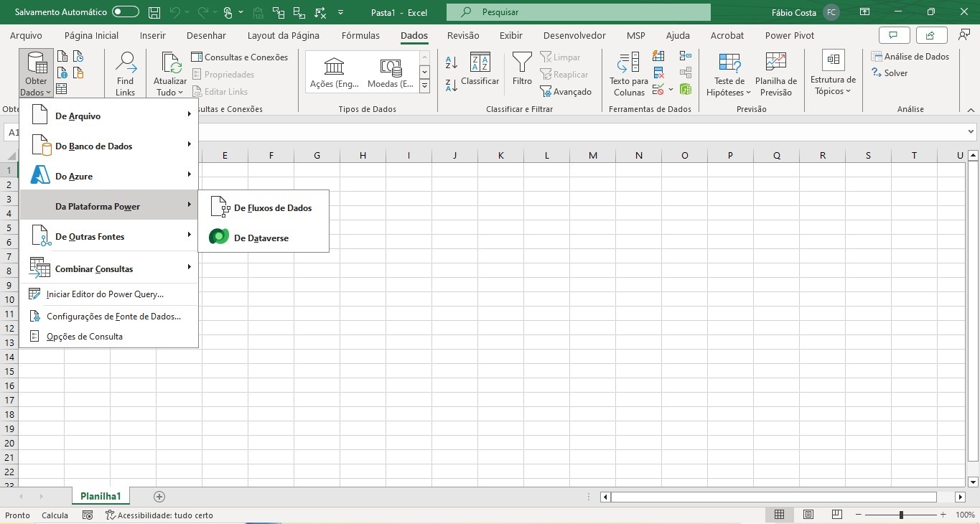The width and height of the screenshot is (980, 524).
Task: Click the Data Validation icon
Action: [658, 90]
